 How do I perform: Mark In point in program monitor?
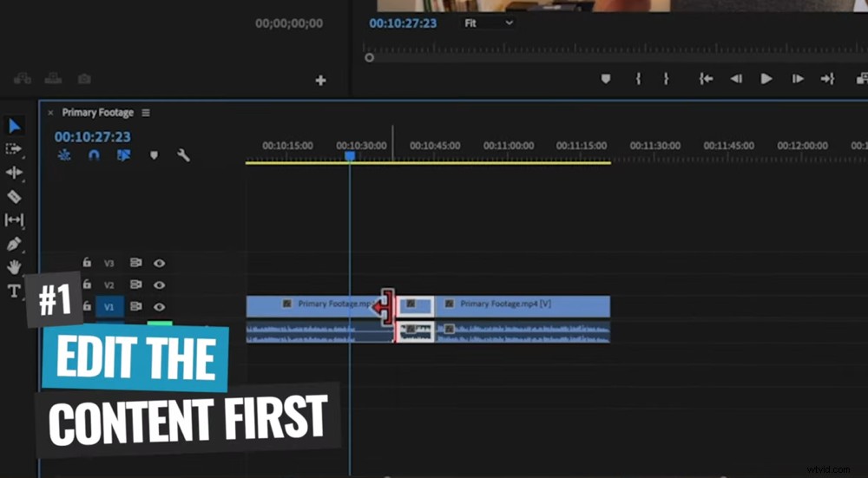(x=638, y=79)
